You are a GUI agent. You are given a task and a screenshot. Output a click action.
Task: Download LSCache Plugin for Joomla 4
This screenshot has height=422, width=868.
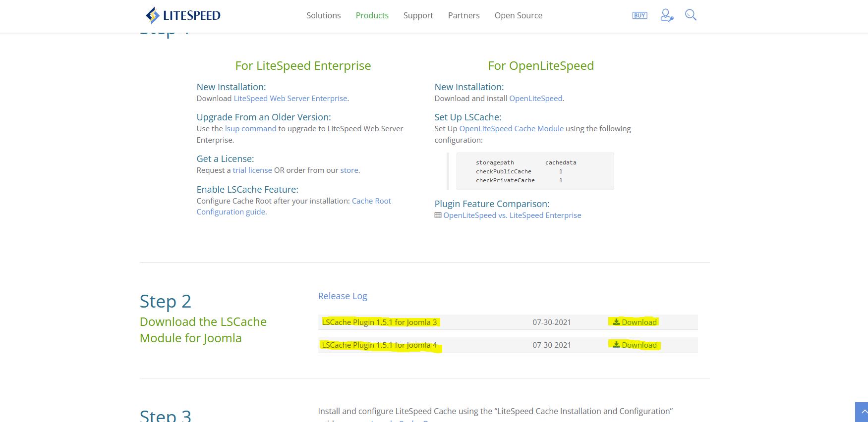pos(635,345)
